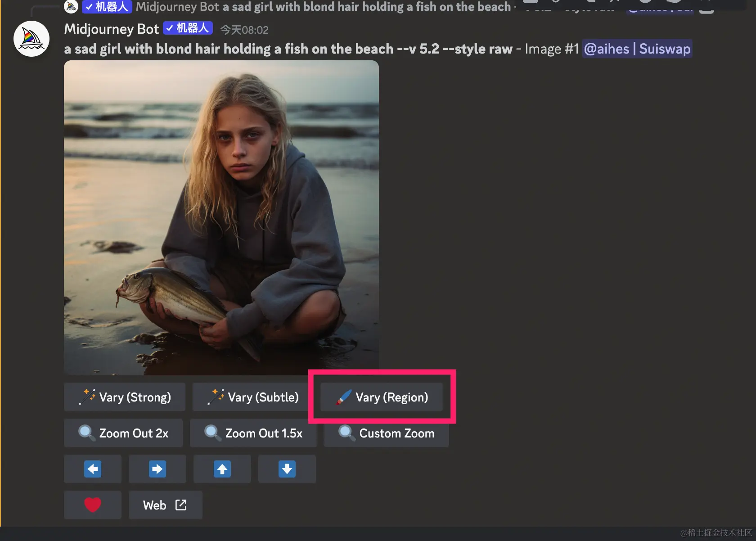Choose Zoom Out 2x
The width and height of the screenshot is (756, 541).
point(123,433)
